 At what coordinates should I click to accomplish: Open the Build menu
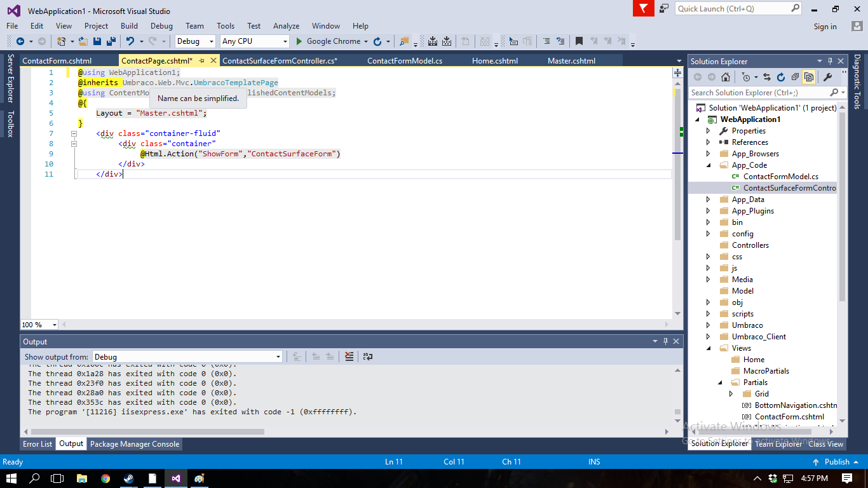129,26
